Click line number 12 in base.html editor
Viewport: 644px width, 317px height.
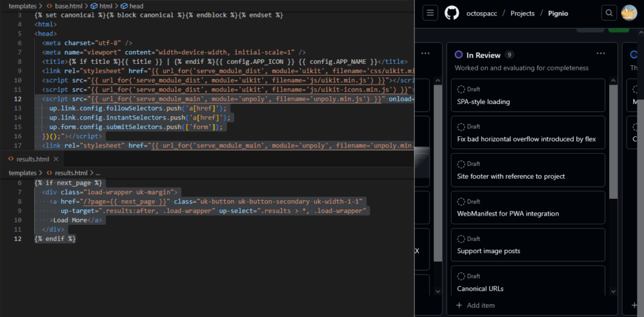[x=17, y=99]
